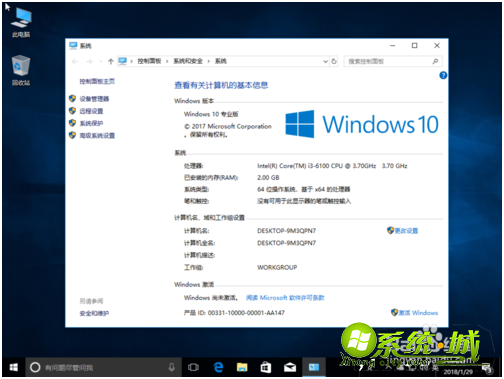Open File Explorer from the taskbar
This screenshot has height=379, width=504.
coord(242,367)
